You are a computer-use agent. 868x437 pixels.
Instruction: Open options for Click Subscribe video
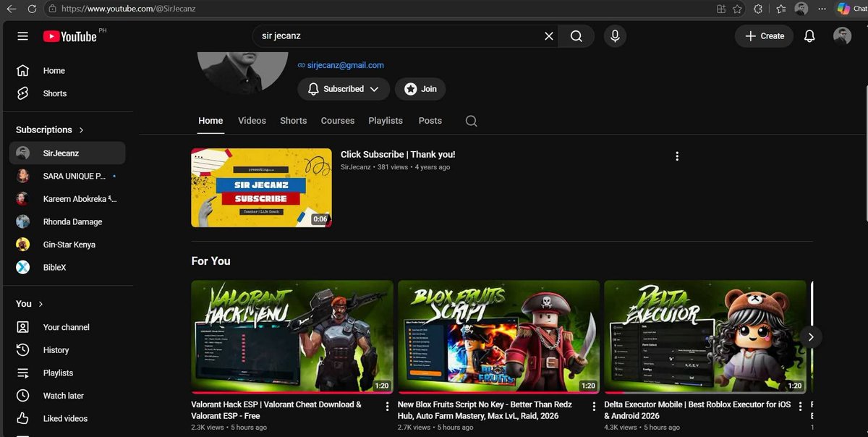(x=677, y=156)
